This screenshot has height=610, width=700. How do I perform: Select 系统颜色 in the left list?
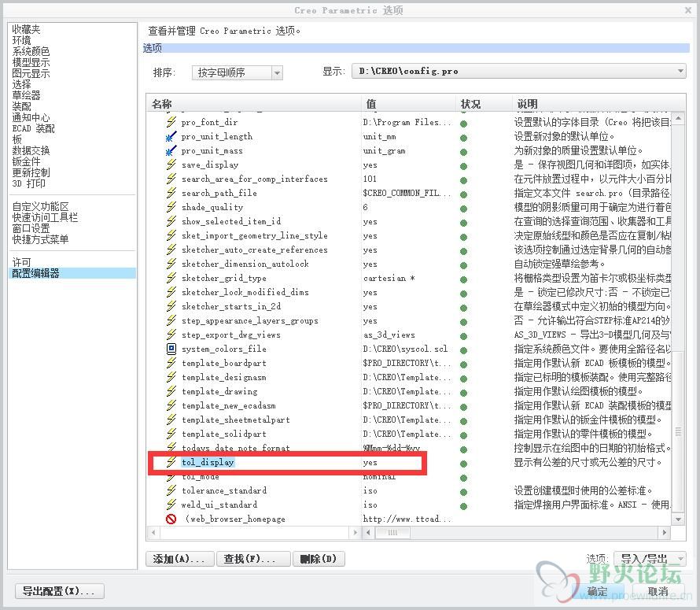31,51
